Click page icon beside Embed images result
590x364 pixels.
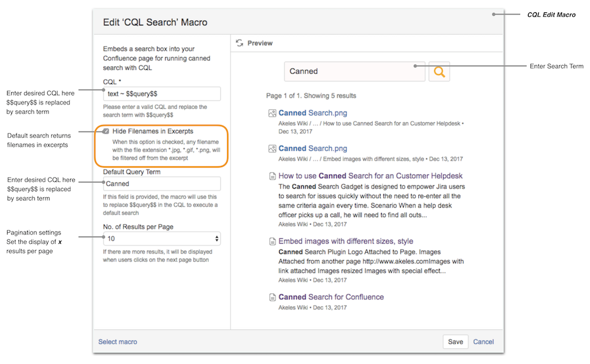272,241
